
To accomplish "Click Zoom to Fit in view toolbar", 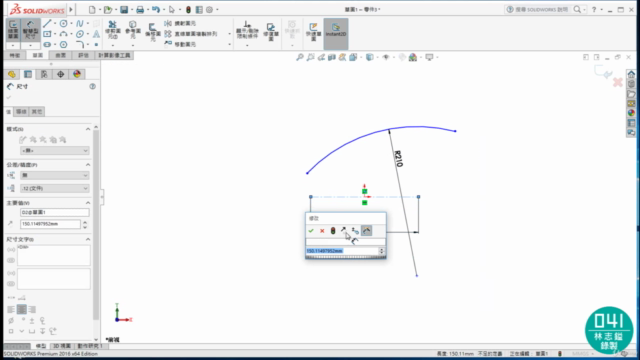I will coord(300,58).
